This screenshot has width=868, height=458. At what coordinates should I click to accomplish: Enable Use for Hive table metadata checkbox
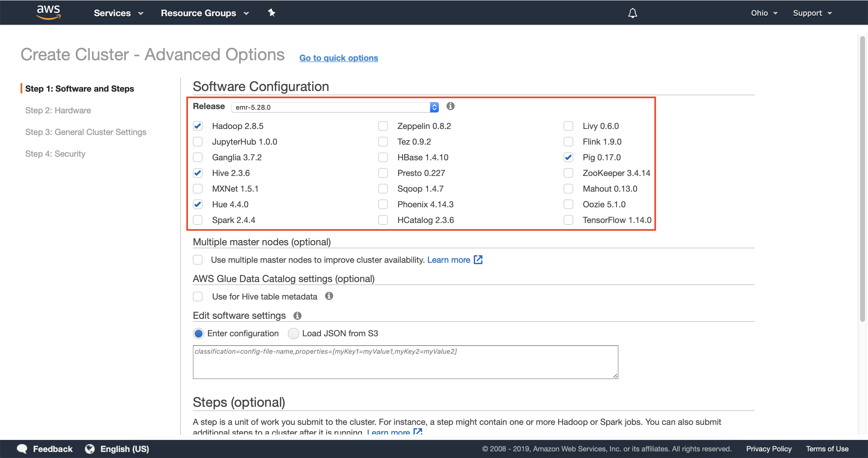[x=199, y=297]
